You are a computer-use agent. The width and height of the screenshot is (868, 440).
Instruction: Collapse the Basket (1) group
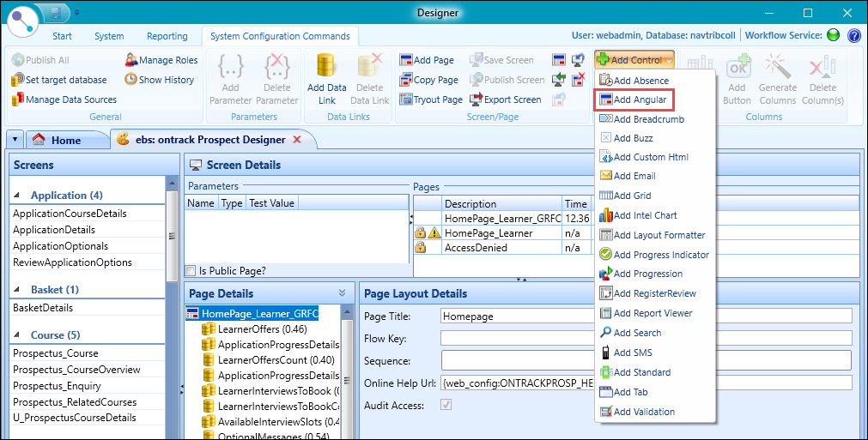(16, 290)
